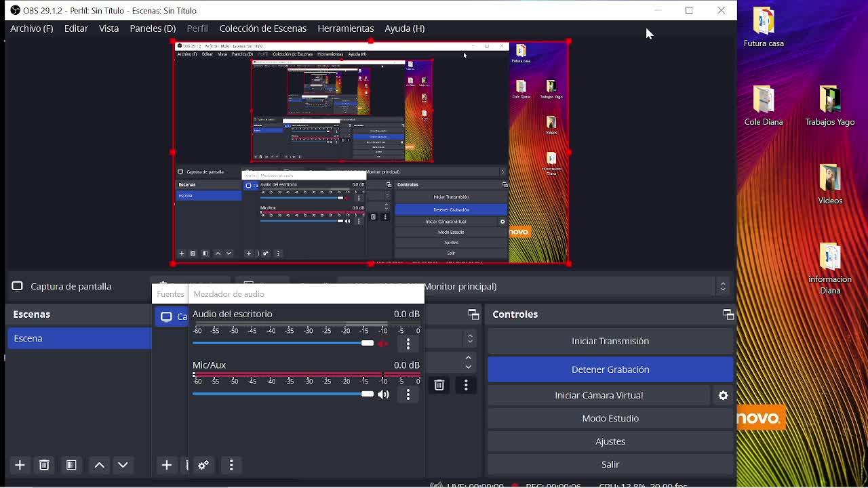The width and height of the screenshot is (868, 488).
Task: Open Ajustes from the Controles panel
Action: tap(610, 441)
